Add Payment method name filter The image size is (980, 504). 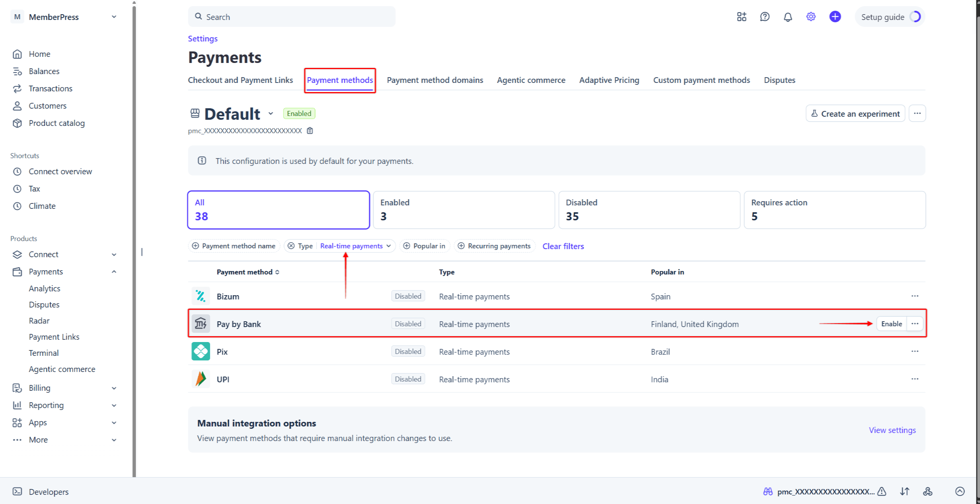pos(234,246)
